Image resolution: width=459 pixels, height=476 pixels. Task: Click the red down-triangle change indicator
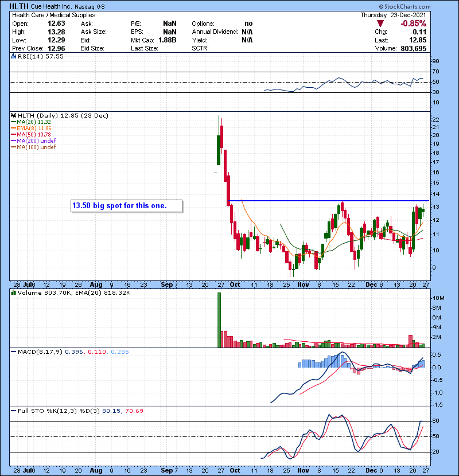380,24
